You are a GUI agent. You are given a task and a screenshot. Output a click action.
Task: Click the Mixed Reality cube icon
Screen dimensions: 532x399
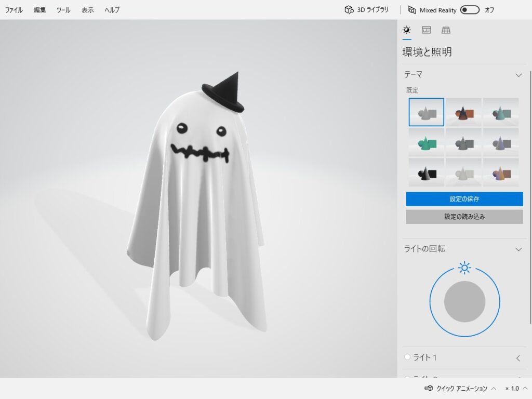click(x=412, y=10)
